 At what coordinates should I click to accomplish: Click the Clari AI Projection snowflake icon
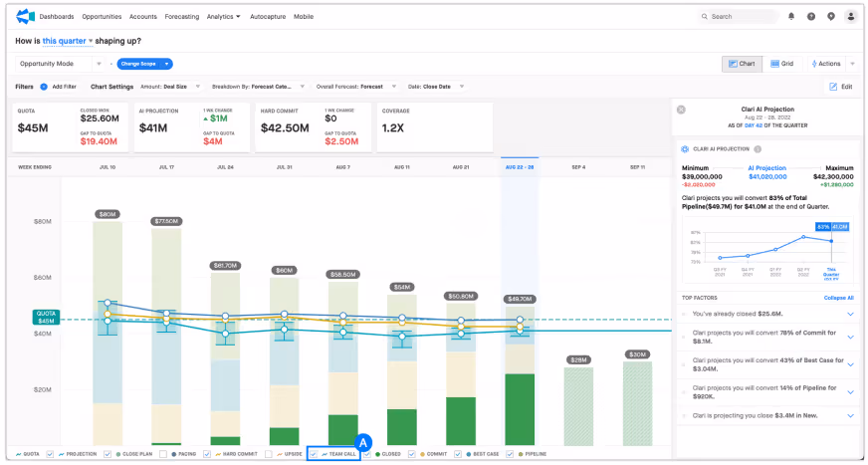point(685,149)
